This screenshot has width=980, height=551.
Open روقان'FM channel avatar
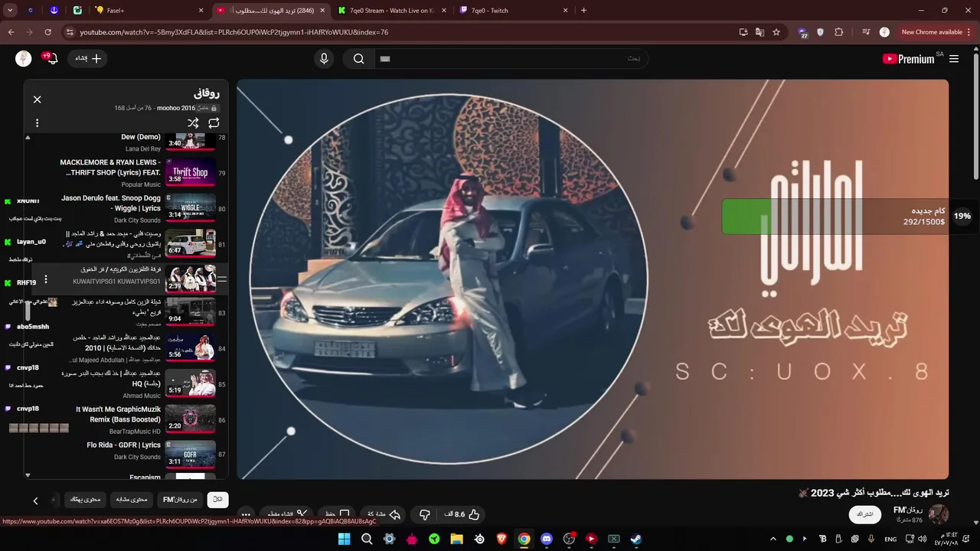pos(938,514)
